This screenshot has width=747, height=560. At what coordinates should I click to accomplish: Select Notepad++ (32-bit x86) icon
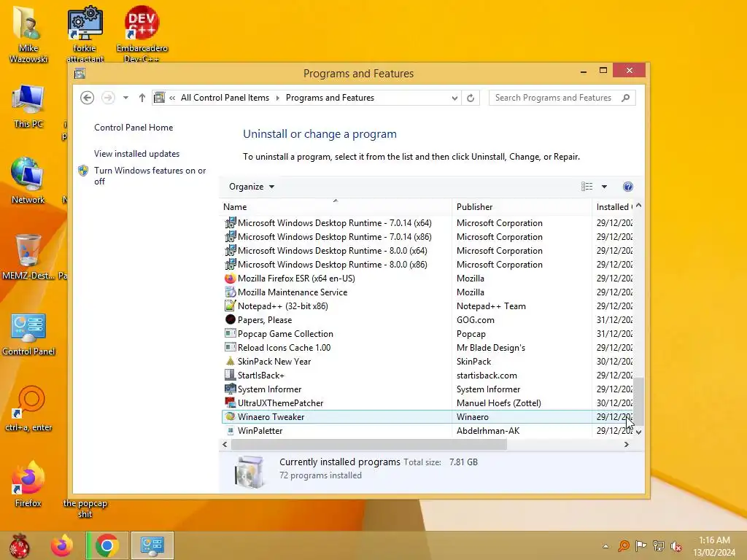(x=230, y=306)
